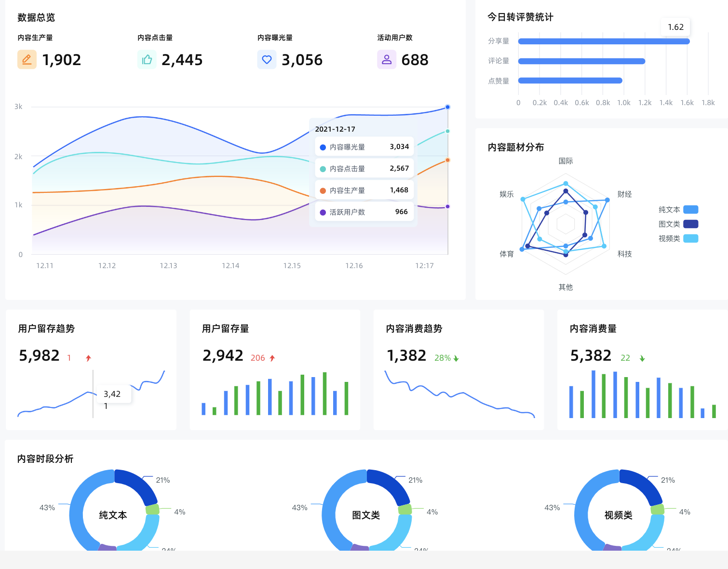The image size is (728, 569).
Task: Click the 5,382 consumption value
Action: [x=591, y=355]
